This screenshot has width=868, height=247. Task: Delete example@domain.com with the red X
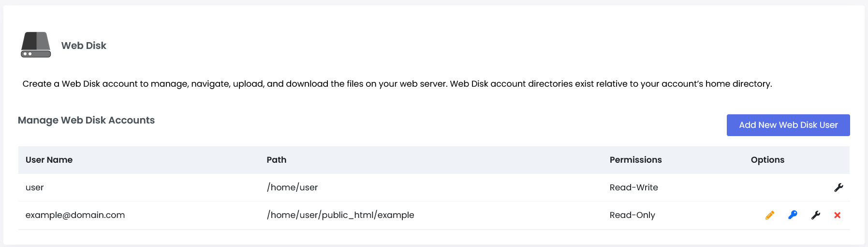837,215
